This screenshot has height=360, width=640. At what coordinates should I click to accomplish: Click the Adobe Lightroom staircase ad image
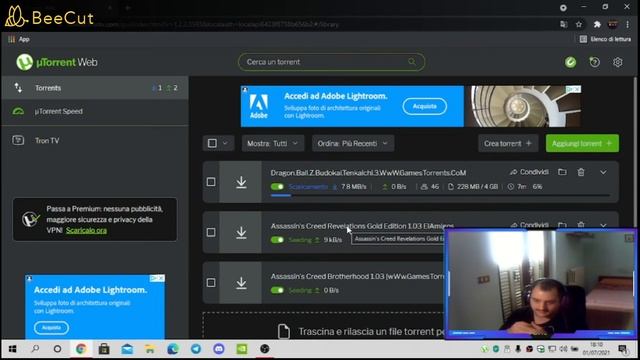click(x=523, y=106)
